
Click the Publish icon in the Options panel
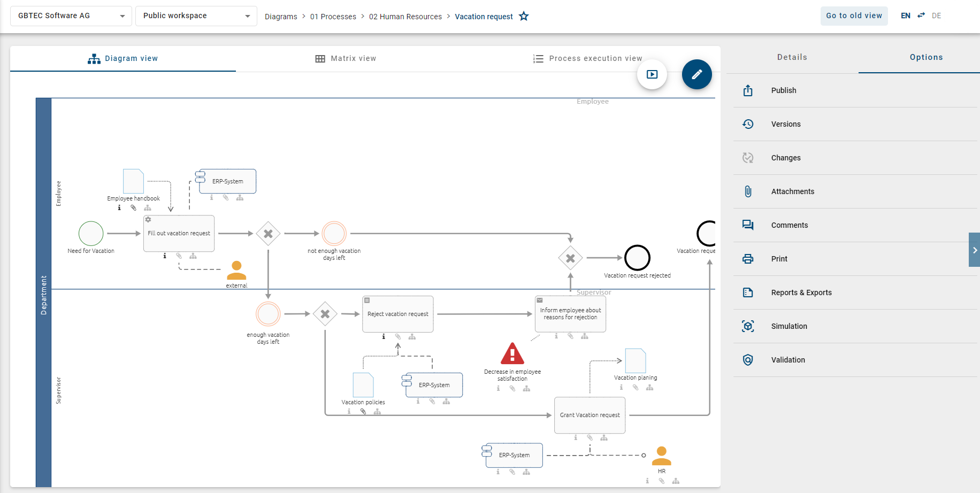[x=748, y=90]
